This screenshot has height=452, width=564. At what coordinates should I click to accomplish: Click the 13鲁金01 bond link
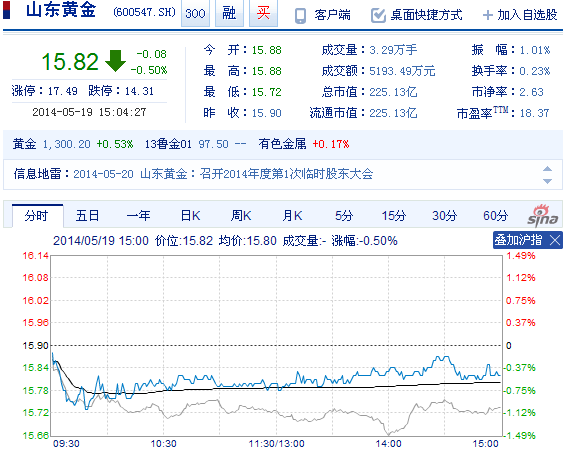(168, 144)
